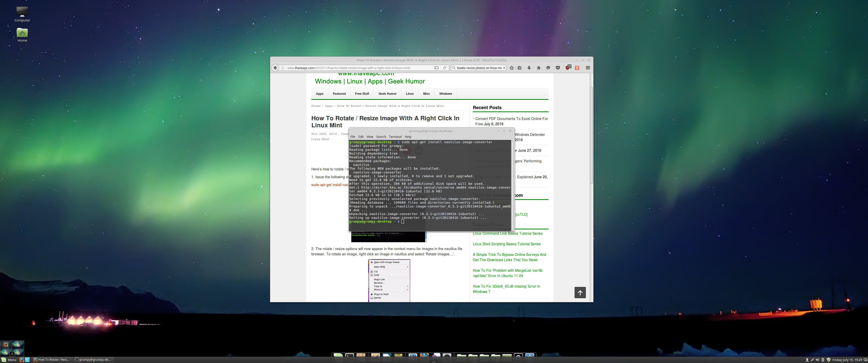Save page to Pocket icon
This screenshot has height=363, width=868.
click(x=558, y=68)
